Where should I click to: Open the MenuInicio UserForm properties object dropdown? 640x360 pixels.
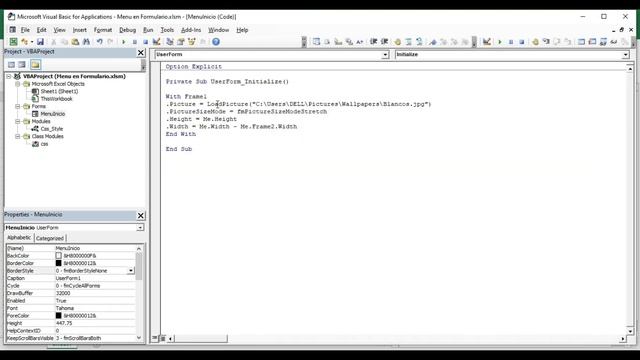140,227
